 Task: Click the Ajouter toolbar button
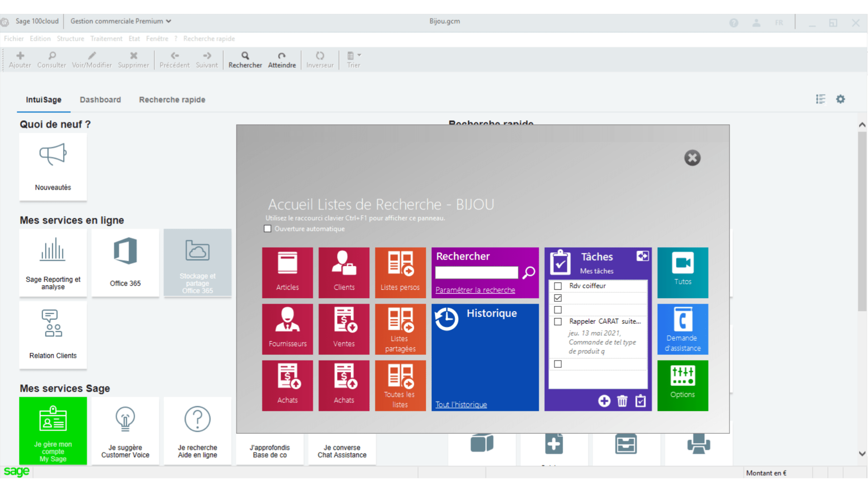point(20,60)
